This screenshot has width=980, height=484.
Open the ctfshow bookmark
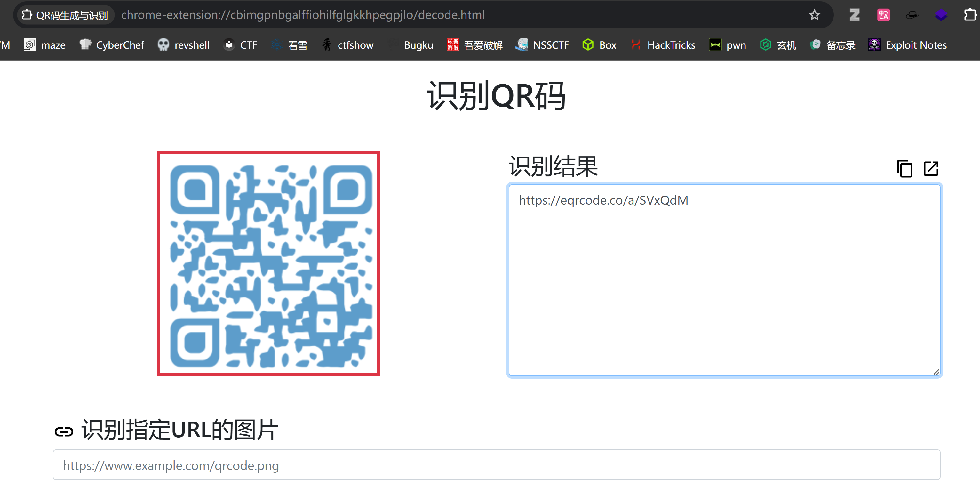point(348,45)
